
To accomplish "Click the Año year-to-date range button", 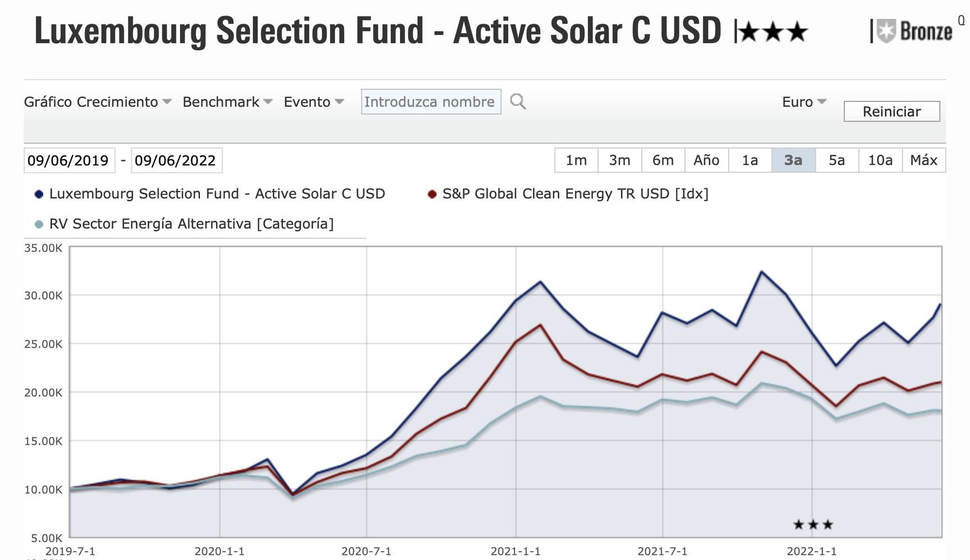I will pyautogui.click(x=706, y=161).
